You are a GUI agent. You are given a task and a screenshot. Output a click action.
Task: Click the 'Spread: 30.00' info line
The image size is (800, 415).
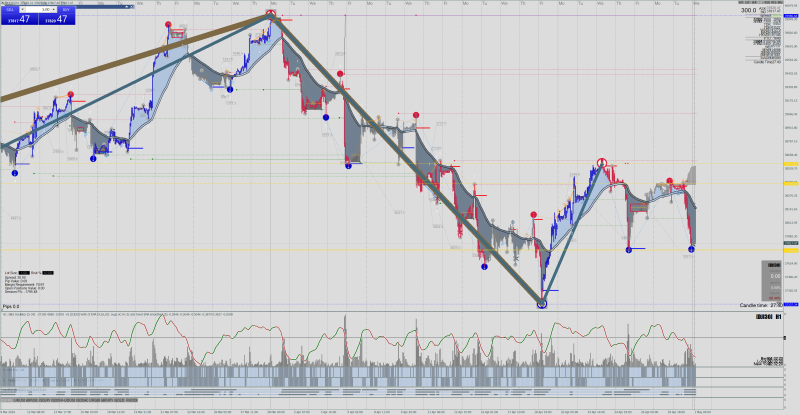(15, 278)
